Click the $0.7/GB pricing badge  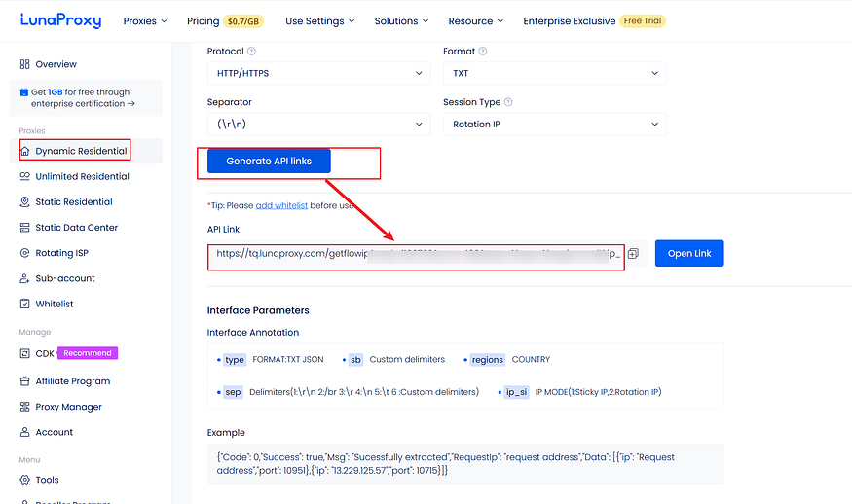242,21
